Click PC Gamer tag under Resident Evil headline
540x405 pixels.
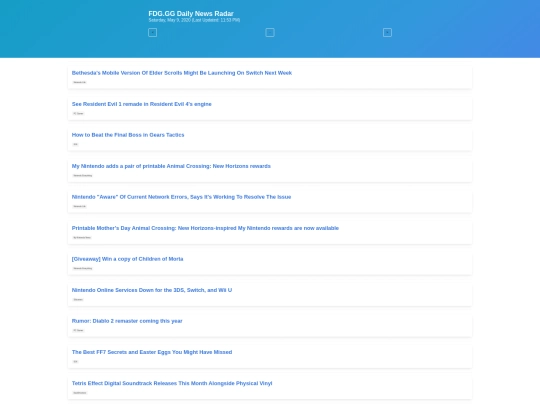pyautogui.click(x=78, y=113)
